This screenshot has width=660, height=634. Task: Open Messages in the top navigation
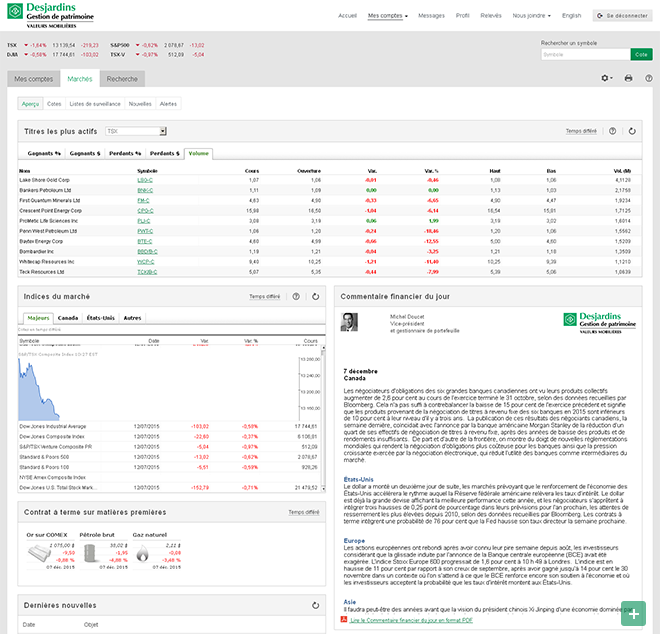[x=431, y=16]
